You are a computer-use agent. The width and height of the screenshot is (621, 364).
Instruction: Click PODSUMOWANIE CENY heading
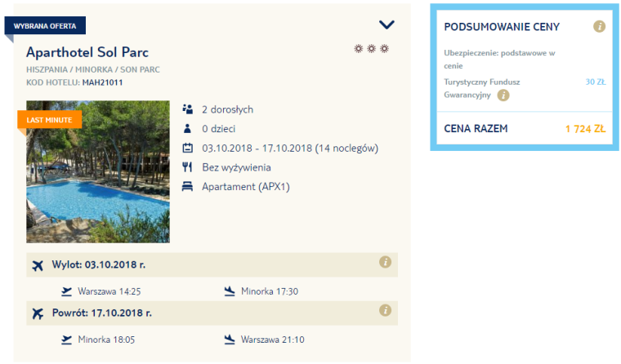click(x=502, y=27)
